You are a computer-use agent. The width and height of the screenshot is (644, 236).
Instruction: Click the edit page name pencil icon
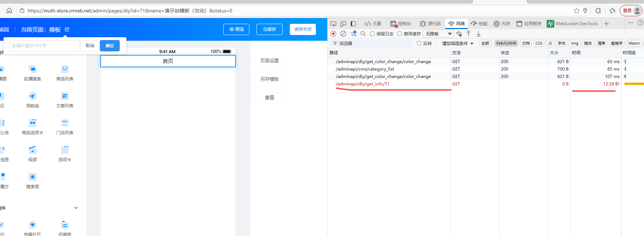tap(67, 29)
